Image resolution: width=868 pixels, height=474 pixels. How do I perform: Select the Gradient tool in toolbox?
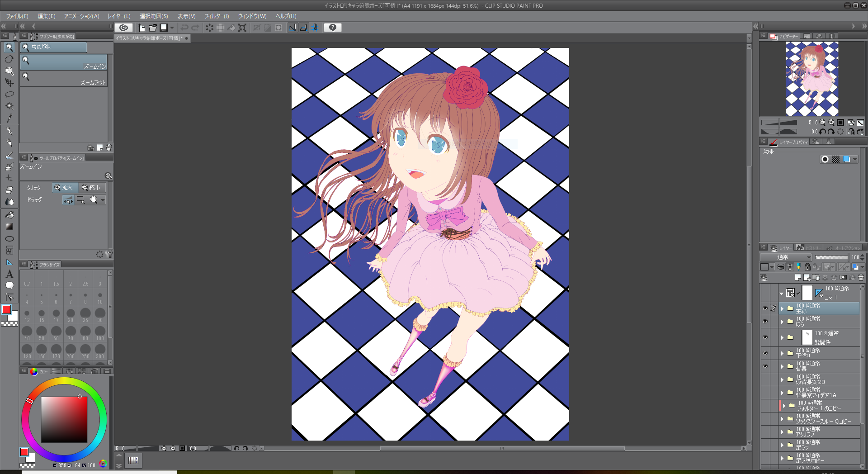9,227
